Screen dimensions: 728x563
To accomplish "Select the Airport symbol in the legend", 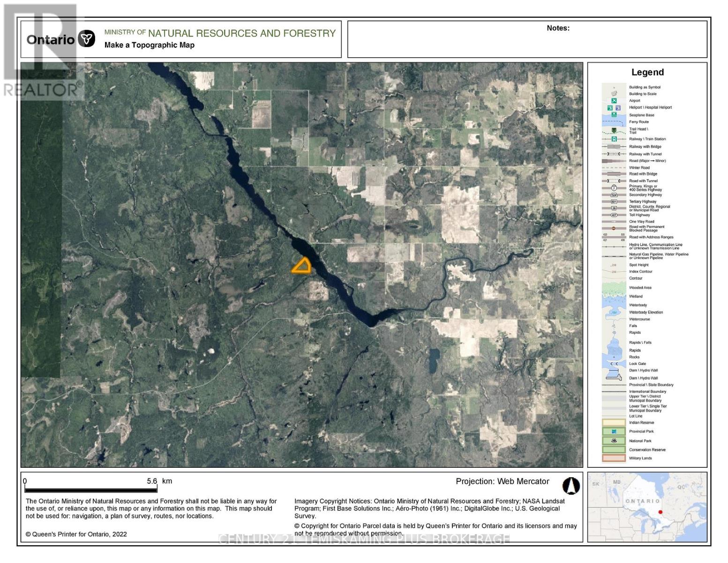I will 614,100.
